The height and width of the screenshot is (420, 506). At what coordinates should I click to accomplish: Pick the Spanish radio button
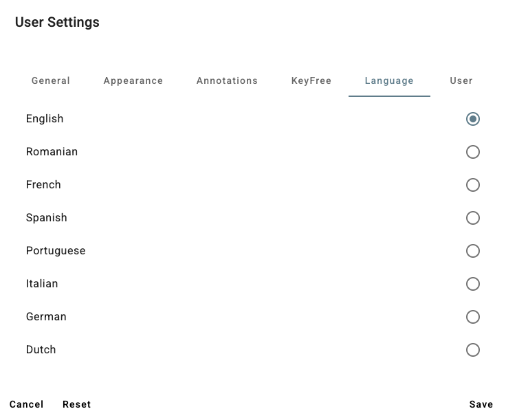click(x=473, y=218)
